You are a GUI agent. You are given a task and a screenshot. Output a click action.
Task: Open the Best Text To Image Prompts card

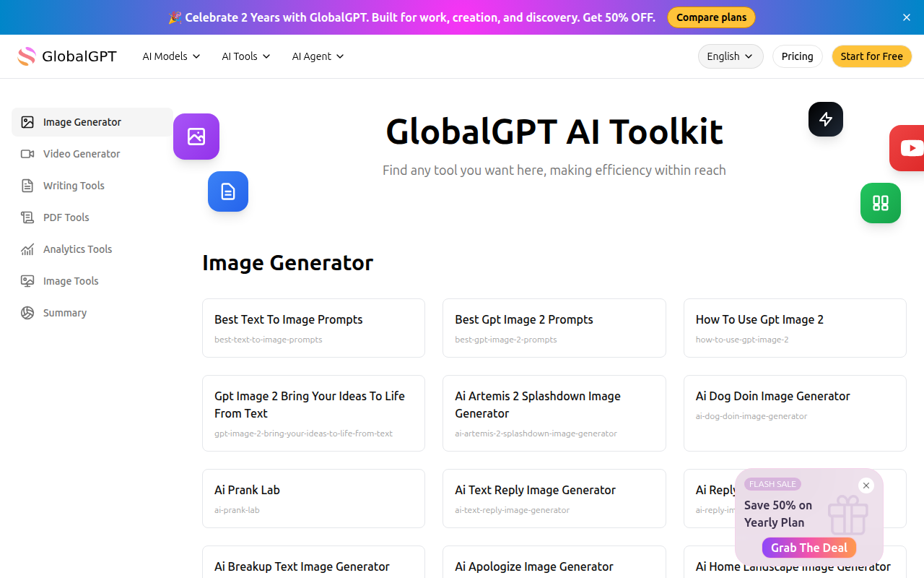click(x=313, y=328)
